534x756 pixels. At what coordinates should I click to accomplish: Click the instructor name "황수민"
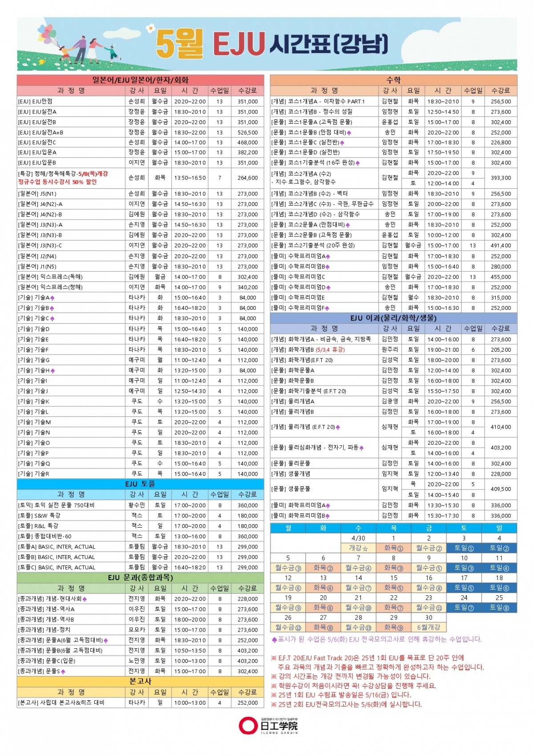pyautogui.click(x=137, y=505)
